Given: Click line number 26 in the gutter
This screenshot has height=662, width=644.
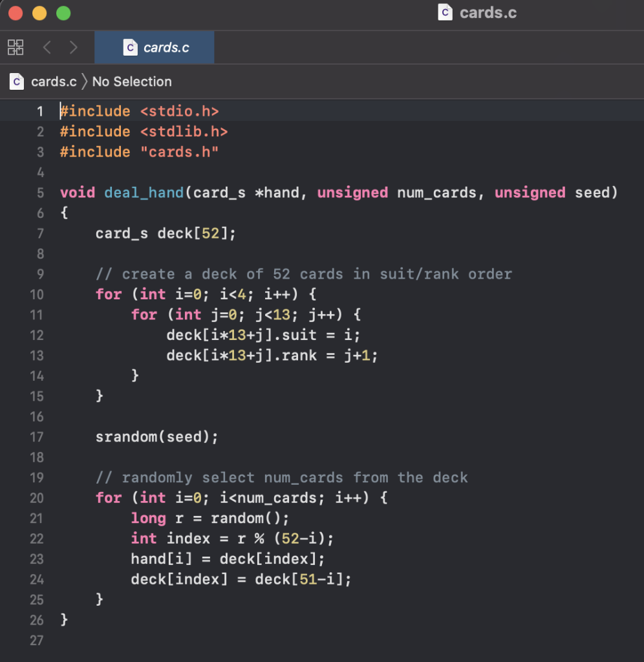Looking at the screenshot, I should [x=37, y=620].
